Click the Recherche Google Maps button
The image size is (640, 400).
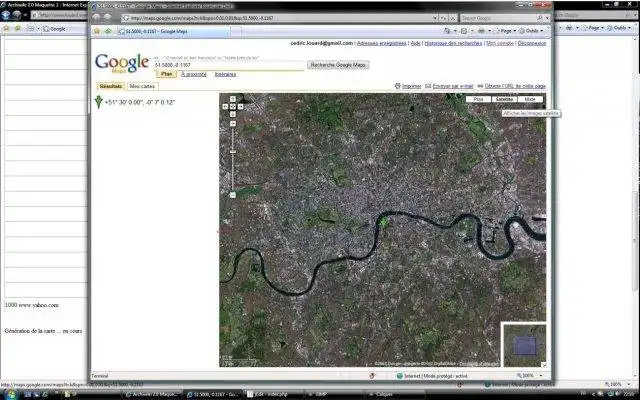338,65
